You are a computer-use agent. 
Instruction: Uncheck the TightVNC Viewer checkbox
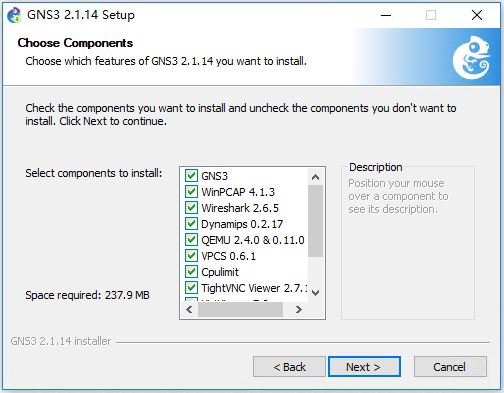pos(191,288)
